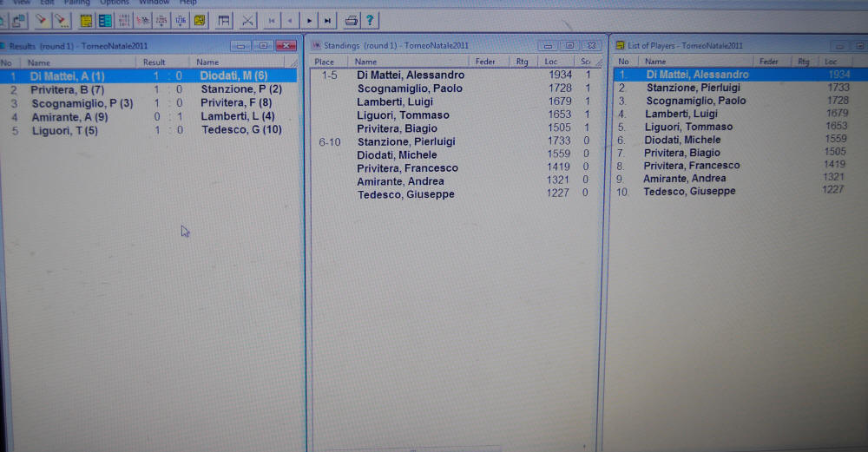Click No column header in Results window

[x=7, y=62]
